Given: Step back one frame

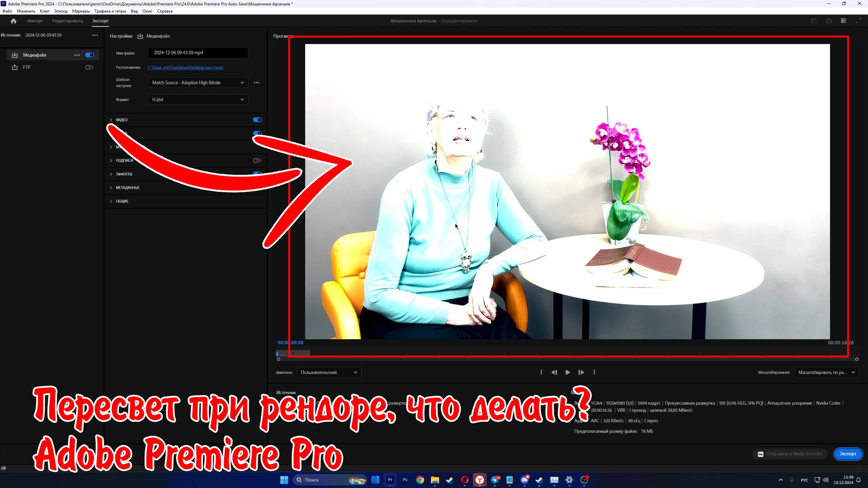Looking at the screenshot, I should pos(554,372).
